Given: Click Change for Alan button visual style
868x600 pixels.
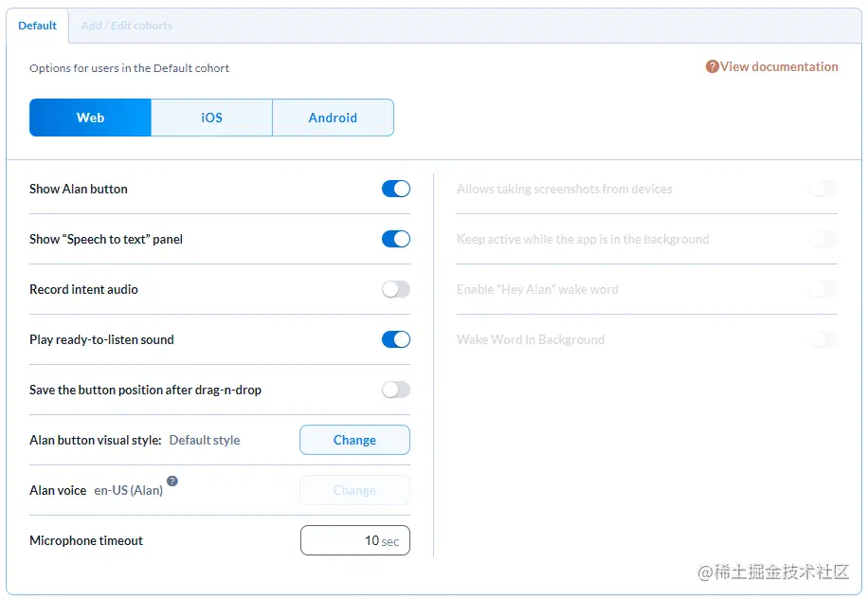Looking at the screenshot, I should [x=354, y=440].
